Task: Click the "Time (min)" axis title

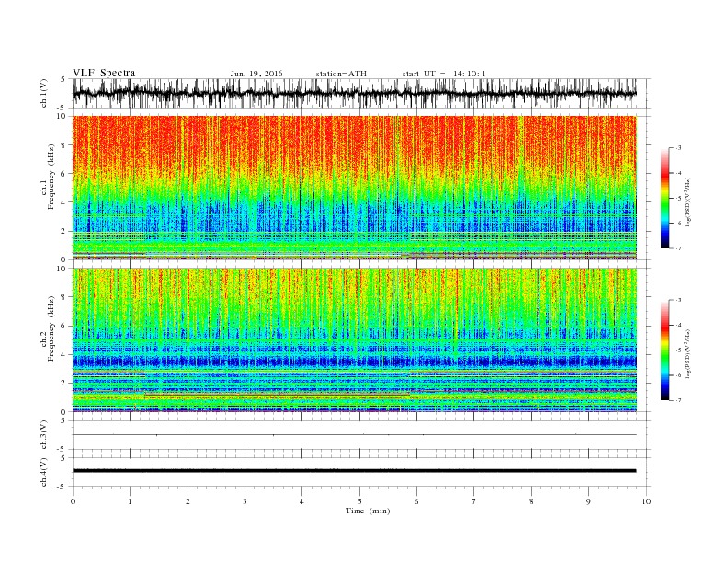Action: click(x=368, y=511)
